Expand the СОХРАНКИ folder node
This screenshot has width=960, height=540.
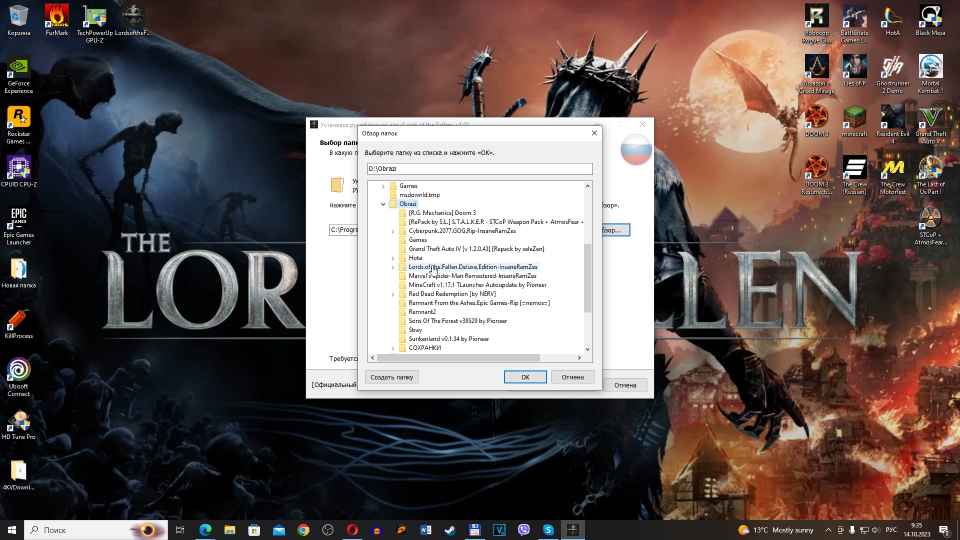[x=393, y=348]
